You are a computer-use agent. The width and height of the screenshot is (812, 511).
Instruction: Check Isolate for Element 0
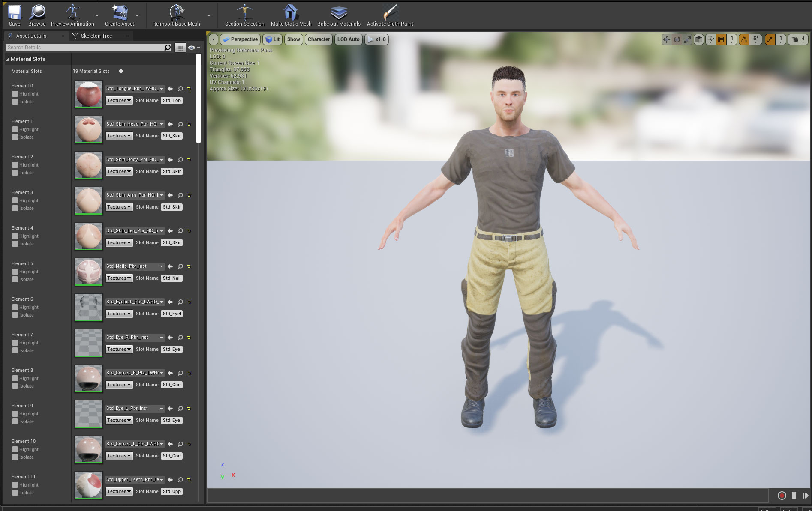tap(15, 102)
